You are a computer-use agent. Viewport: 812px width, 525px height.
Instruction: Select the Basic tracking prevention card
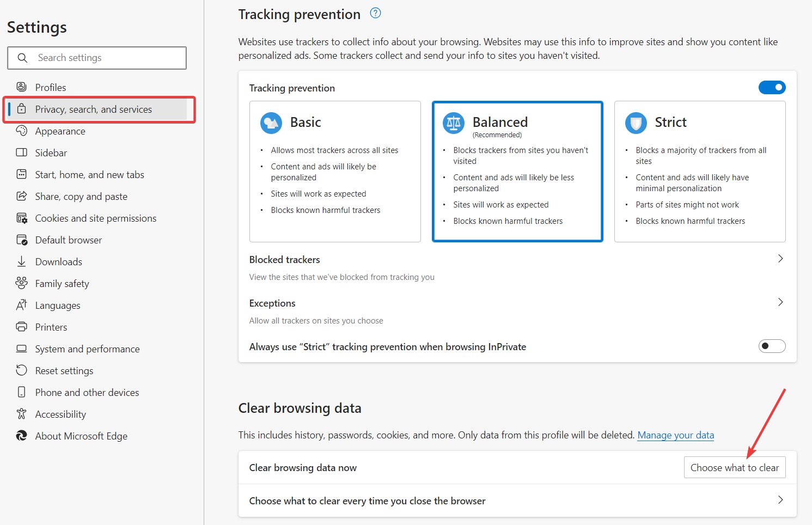[x=335, y=171]
